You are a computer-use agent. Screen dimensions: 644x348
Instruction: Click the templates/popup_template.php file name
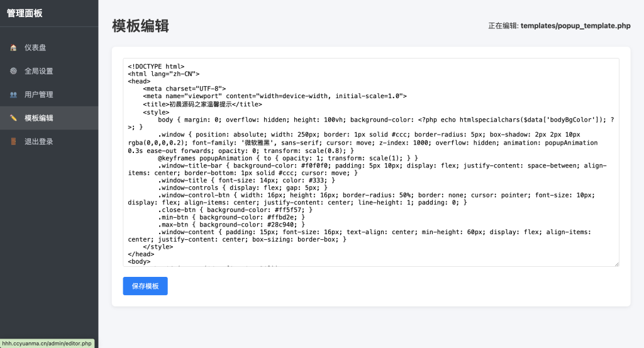click(x=575, y=26)
